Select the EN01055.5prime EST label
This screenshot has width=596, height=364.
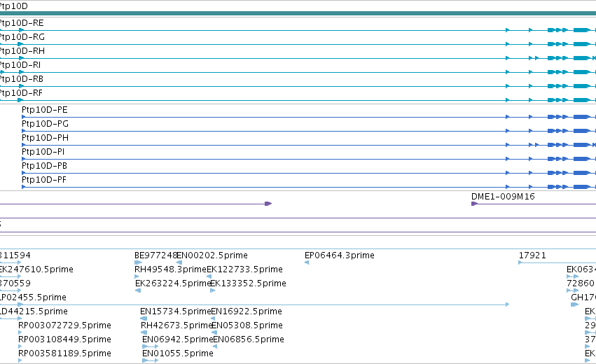pyautogui.click(x=177, y=353)
